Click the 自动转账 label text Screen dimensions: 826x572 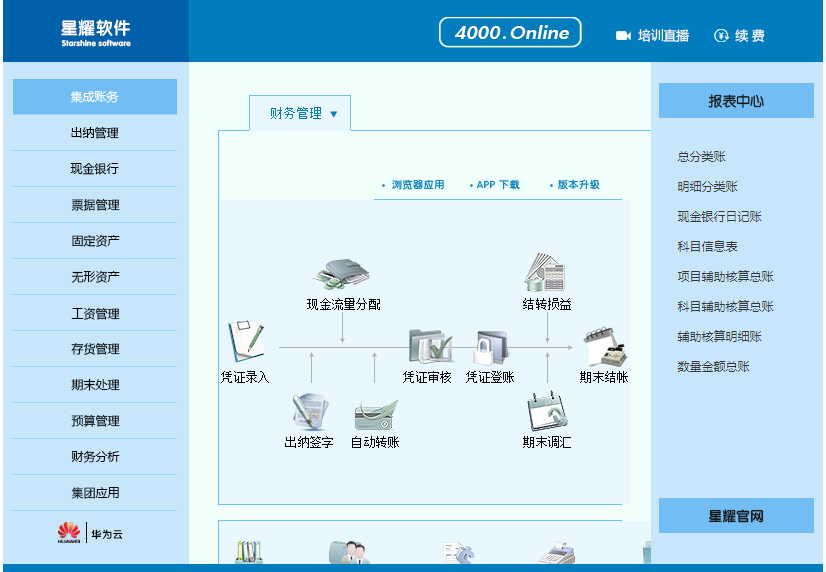(x=375, y=442)
